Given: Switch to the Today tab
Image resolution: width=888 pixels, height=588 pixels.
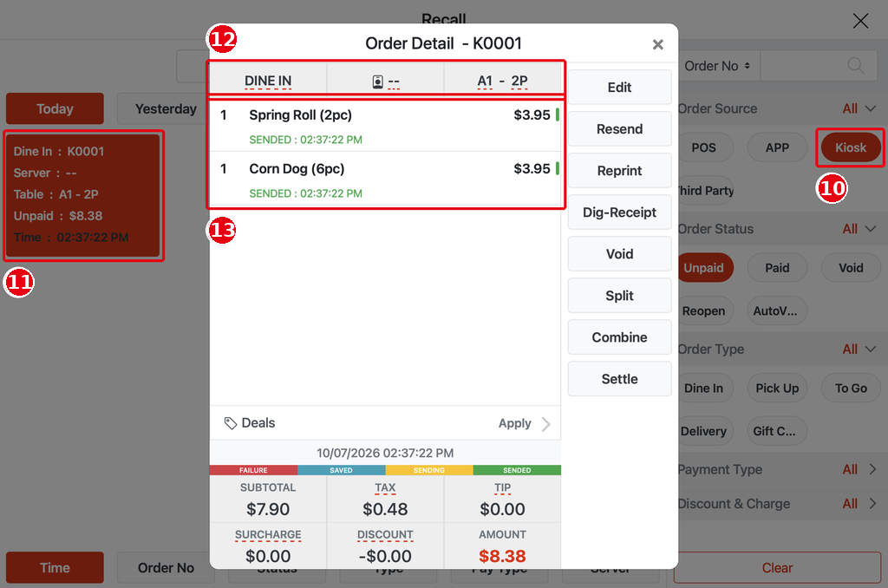Looking at the screenshot, I should click(55, 108).
